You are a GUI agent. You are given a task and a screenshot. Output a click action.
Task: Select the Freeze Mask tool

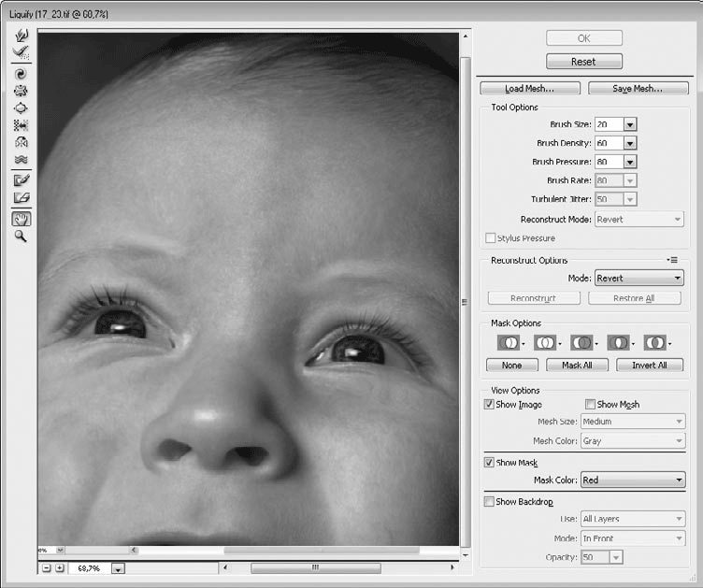point(22,180)
